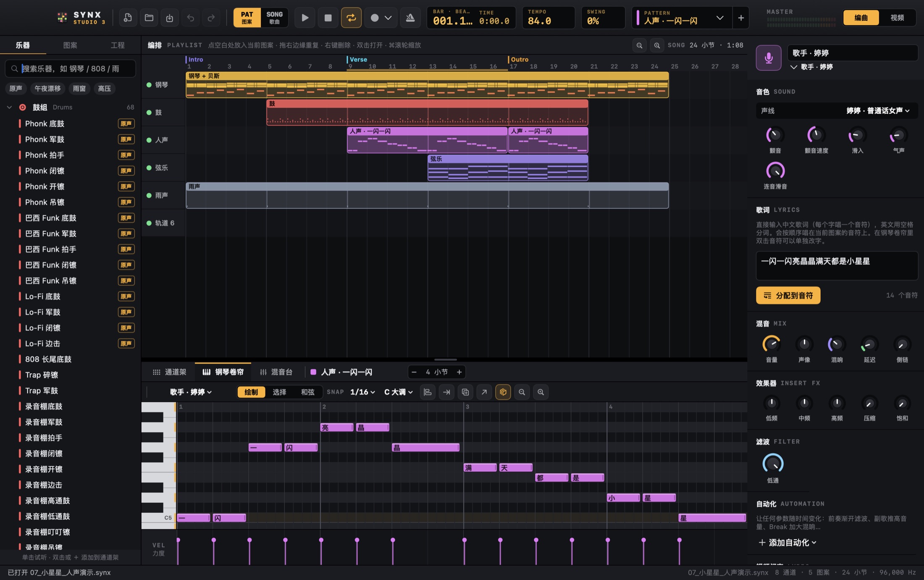Switch to 视频 mode button

point(897,18)
